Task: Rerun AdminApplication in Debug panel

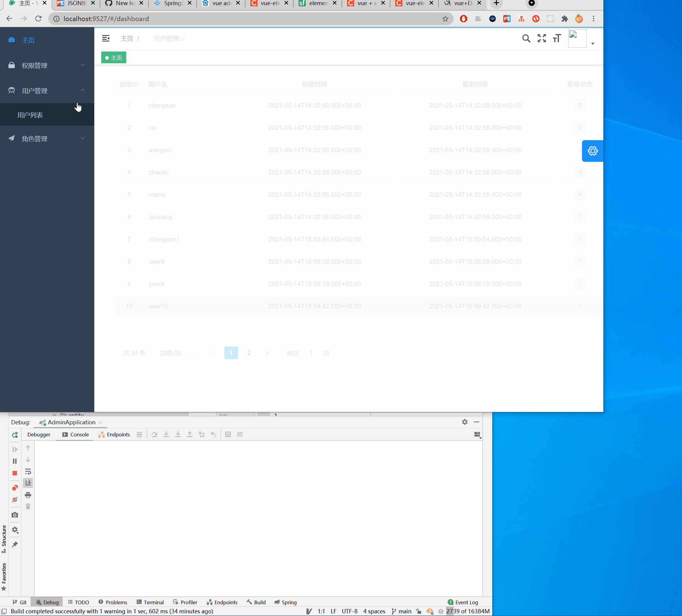Action: [x=15, y=435]
